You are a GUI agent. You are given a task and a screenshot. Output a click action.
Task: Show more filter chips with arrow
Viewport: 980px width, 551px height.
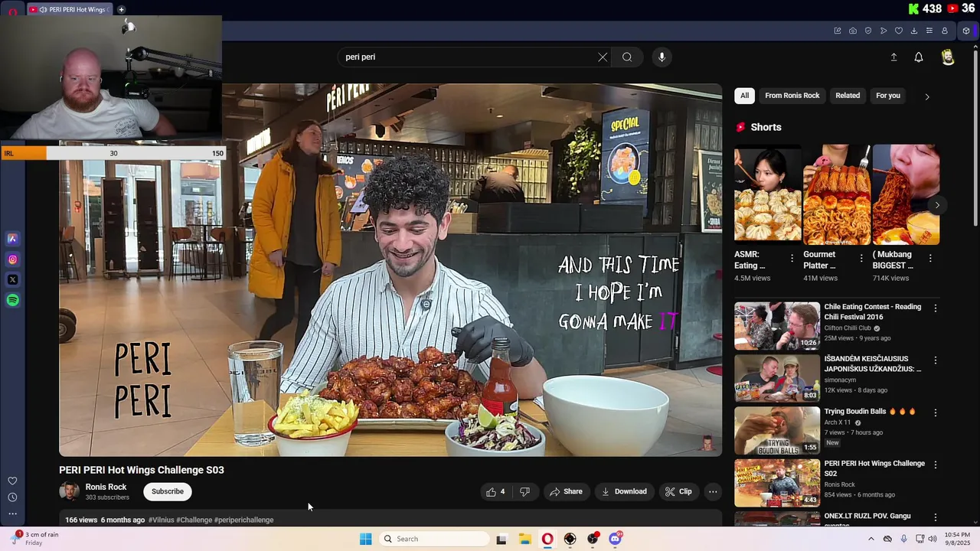927,96
